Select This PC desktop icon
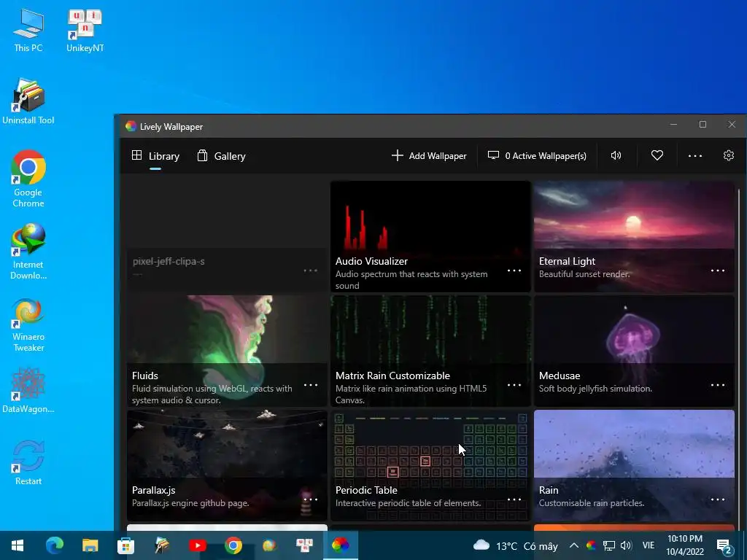 click(28, 31)
